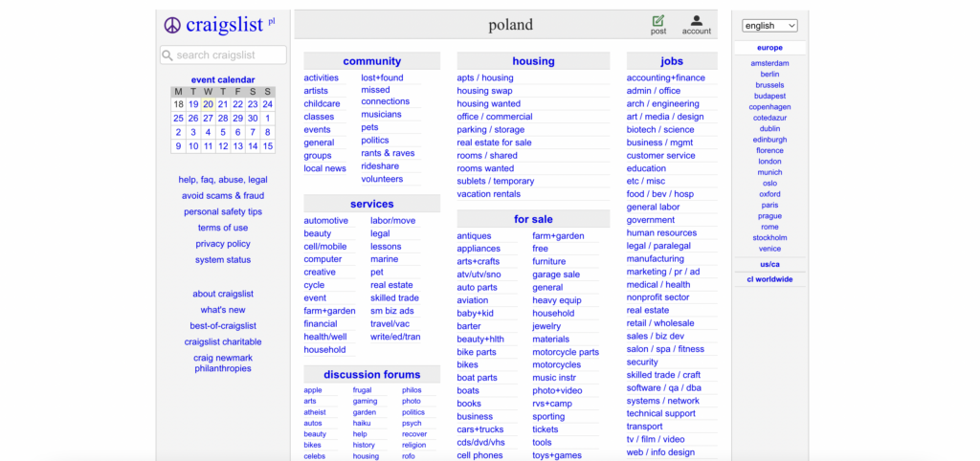Open photo+video for sale category
Viewport: 980px width, 461px height.
[557, 391]
